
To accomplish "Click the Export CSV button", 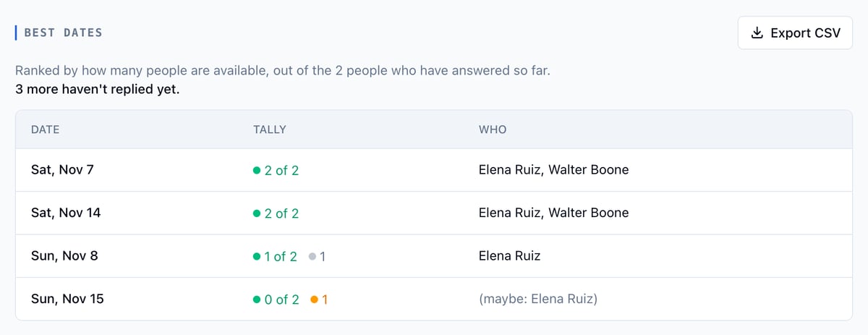I will (795, 33).
